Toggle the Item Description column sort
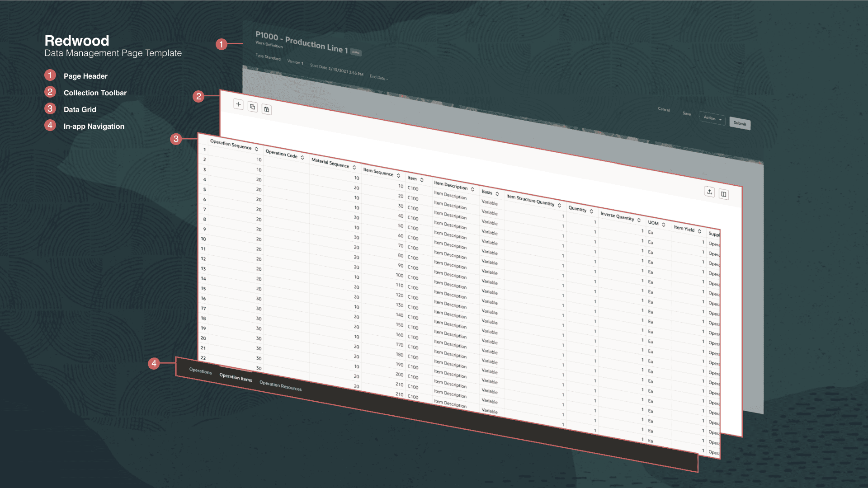Viewport: 868px width, 488px height. [473, 189]
